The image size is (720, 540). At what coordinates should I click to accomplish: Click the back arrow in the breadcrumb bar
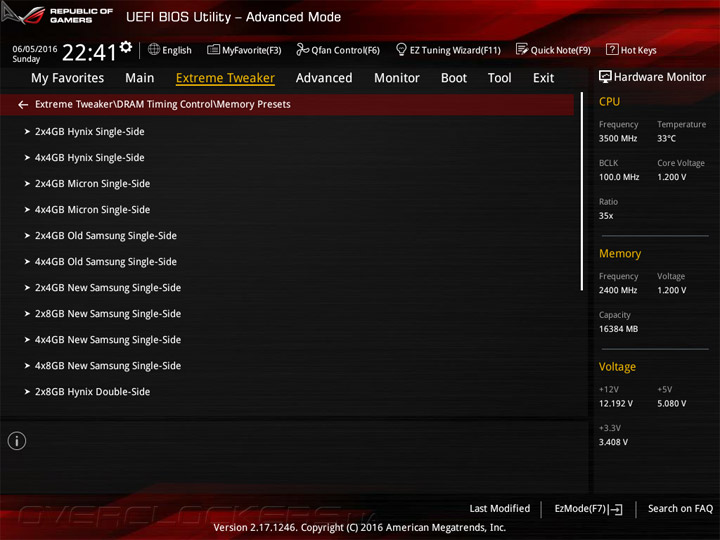23,105
